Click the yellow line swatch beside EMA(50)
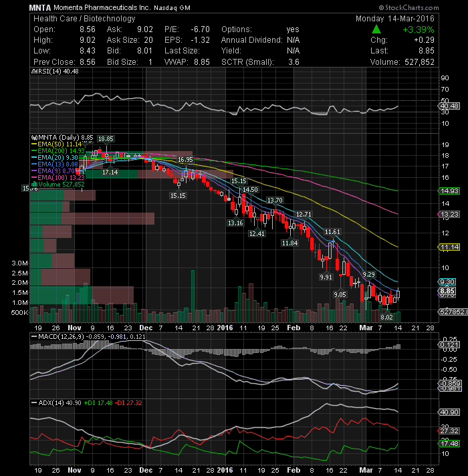Screen dimensions: 468x476 34,144
